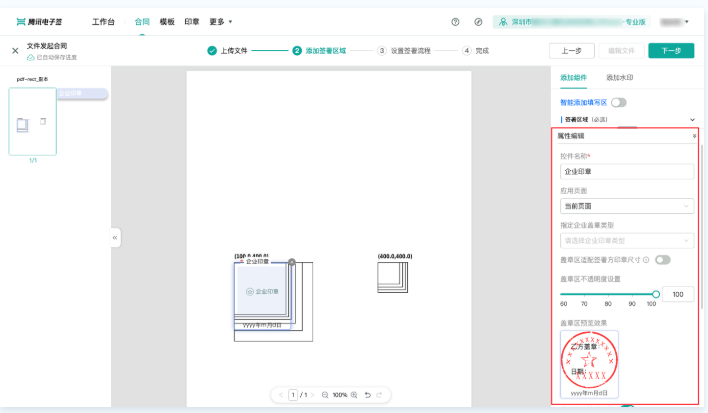708x413 pixels.
Task: Open the 指定企业盖章类型 dropdown
Action: tap(627, 241)
